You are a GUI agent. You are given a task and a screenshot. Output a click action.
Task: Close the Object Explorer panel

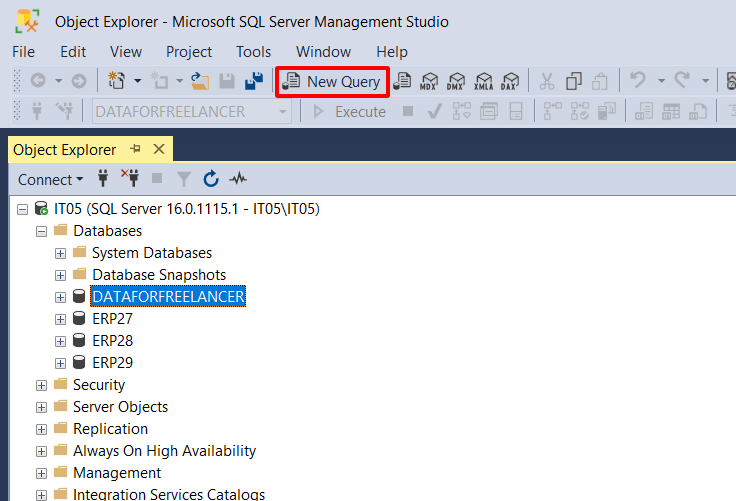pos(159,149)
